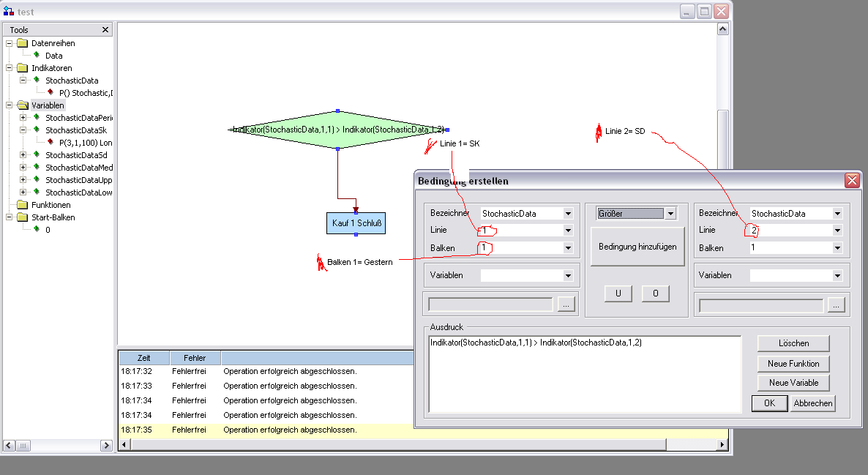The width and height of the screenshot is (868, 475).
Task: Select the log row at 18:17:32
Action: pyautogui.click(x=266, y=371)
